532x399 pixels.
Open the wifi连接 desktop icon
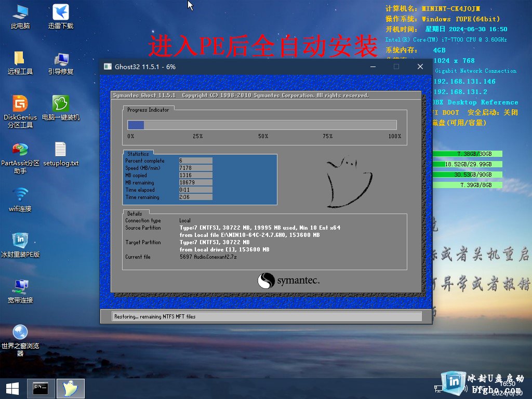pyautogui.click(x=20, y=199)
